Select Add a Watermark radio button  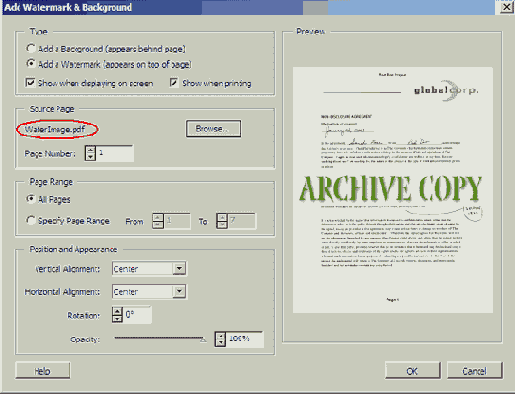pos(31,63)
